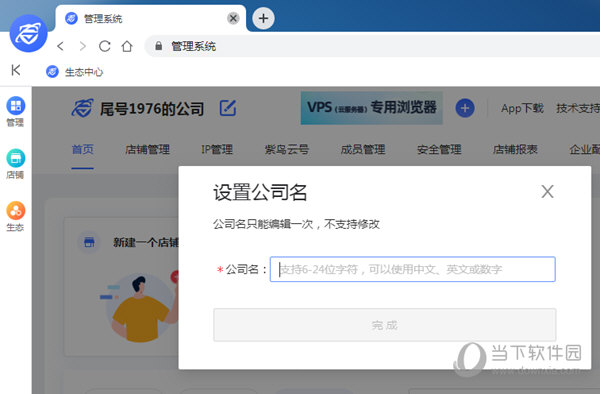Open the 生态中心 bookmark
This screenshot has height=394, width=600.
75,72
